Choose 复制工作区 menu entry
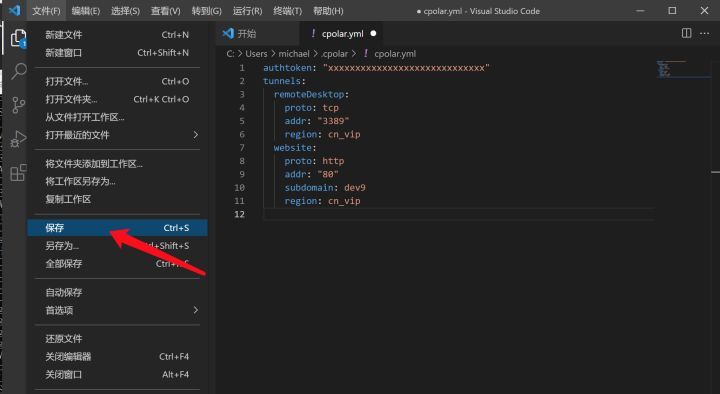 (x=117, y=199)
